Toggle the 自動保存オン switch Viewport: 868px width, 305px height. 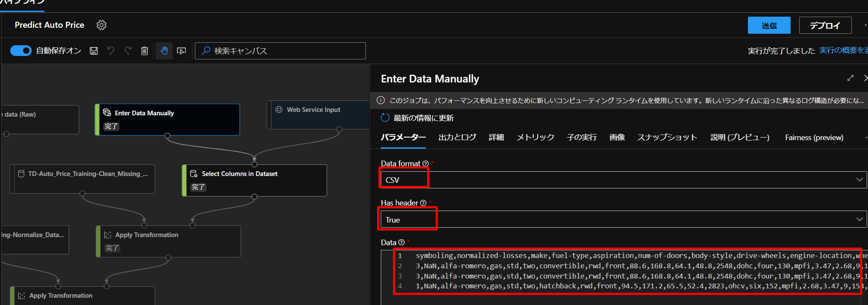21,51
